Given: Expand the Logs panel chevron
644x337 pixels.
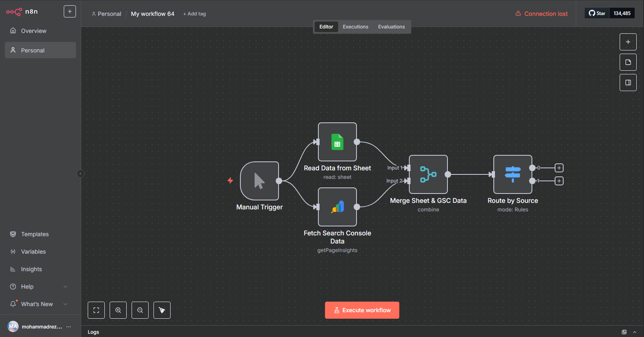Looking at the screenshot, I should point(635,332).
